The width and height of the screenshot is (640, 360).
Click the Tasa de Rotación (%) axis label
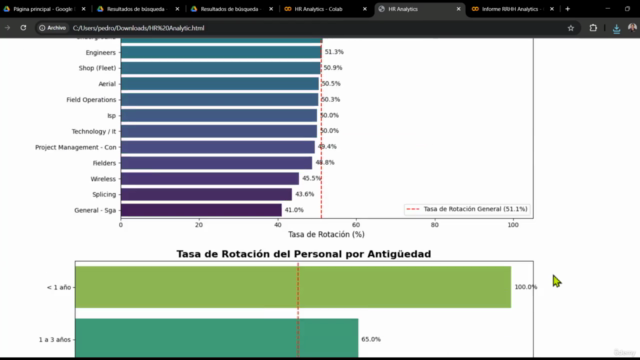326,234
